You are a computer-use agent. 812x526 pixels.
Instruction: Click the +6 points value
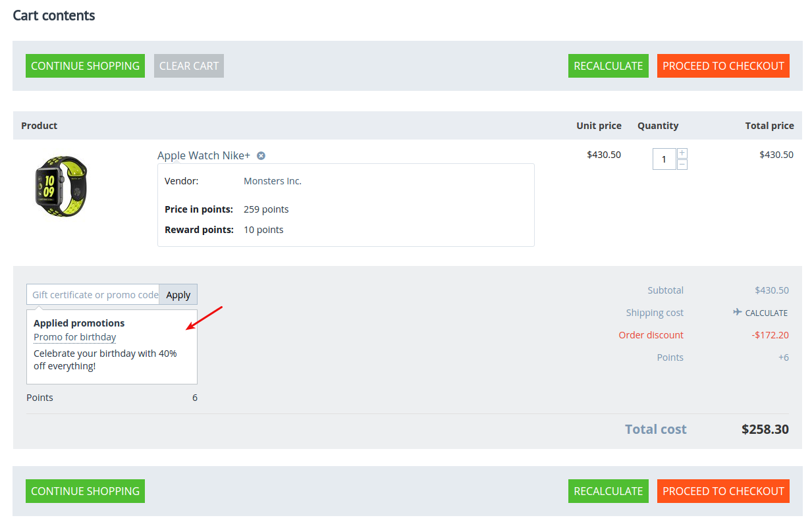783,357
